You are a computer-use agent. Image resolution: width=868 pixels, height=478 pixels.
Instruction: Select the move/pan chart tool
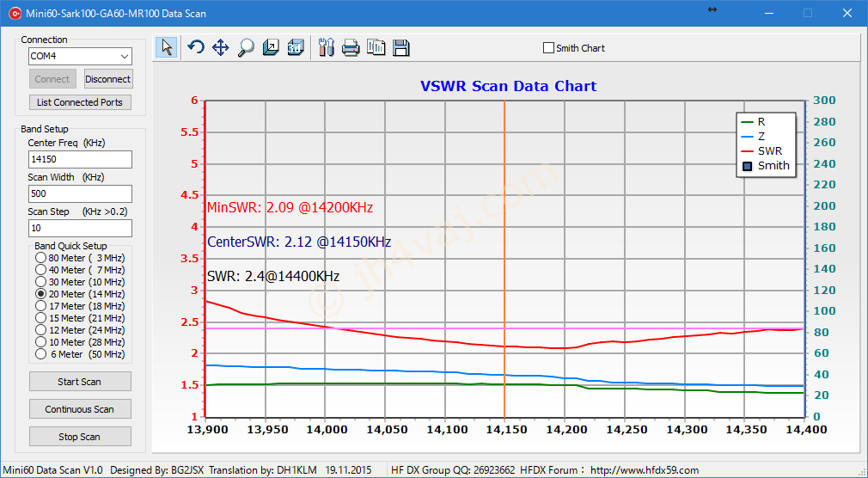(220, 47)
